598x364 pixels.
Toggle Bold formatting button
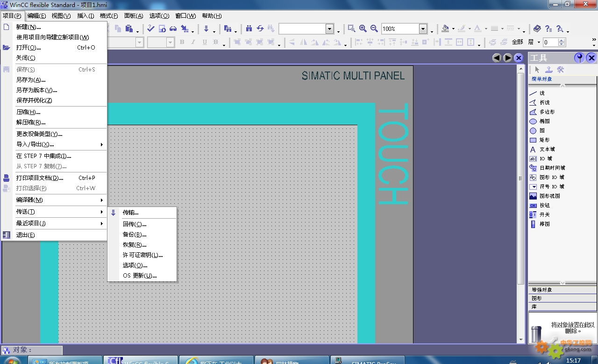coord(182,42)
